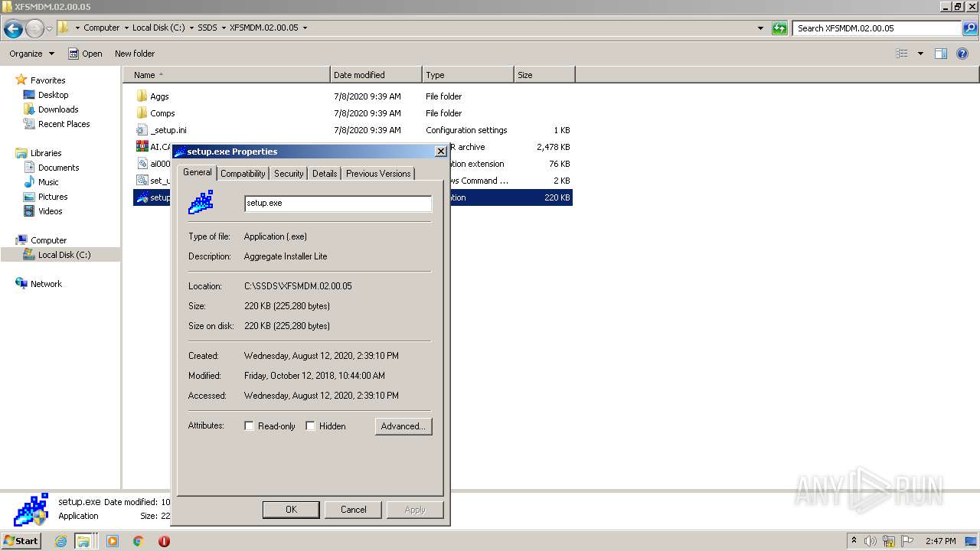Click the Open toolbar button
This screenshot has width=980, height=551.
click(85, 54)
